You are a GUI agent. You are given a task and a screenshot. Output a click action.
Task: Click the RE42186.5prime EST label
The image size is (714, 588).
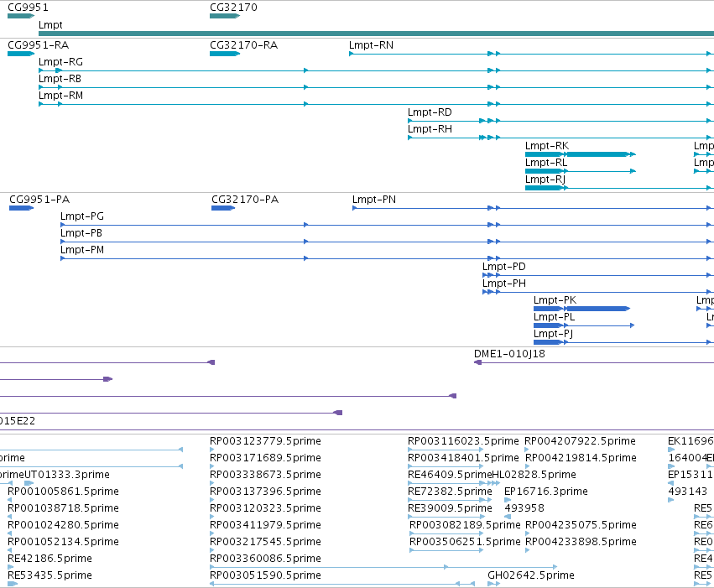50,559
